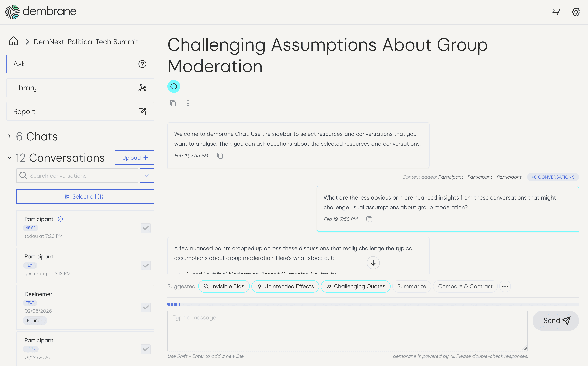This screenshot has width=588, height=366.
Task: Copy the user question from Feb 19, 7:56 PM
Action: 369,219
